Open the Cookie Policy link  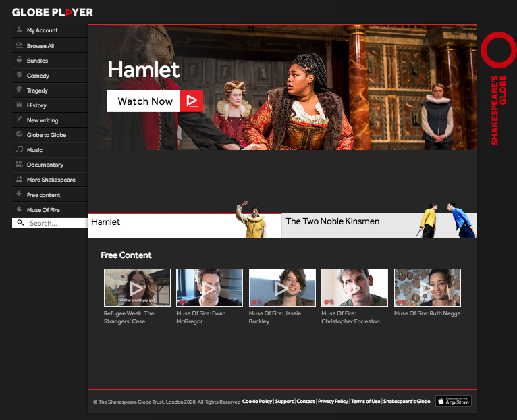[257, 402]
